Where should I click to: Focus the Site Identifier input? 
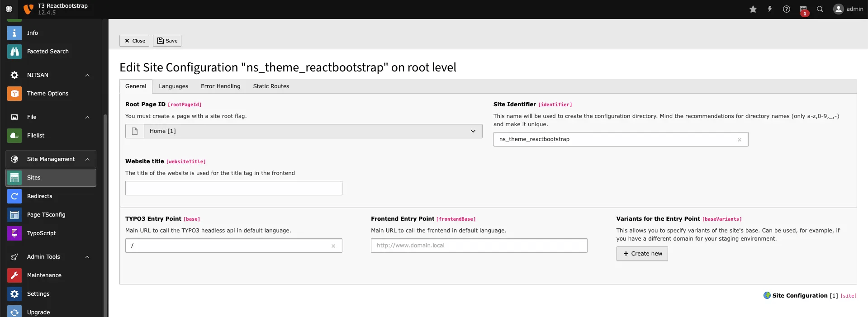coord(621,139)
